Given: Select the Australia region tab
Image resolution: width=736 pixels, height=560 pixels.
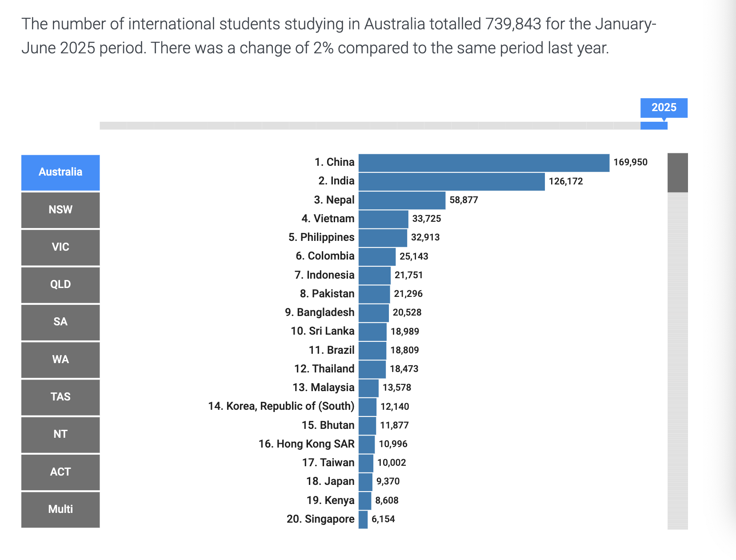Looking at the screenshot, I should 60,172.
